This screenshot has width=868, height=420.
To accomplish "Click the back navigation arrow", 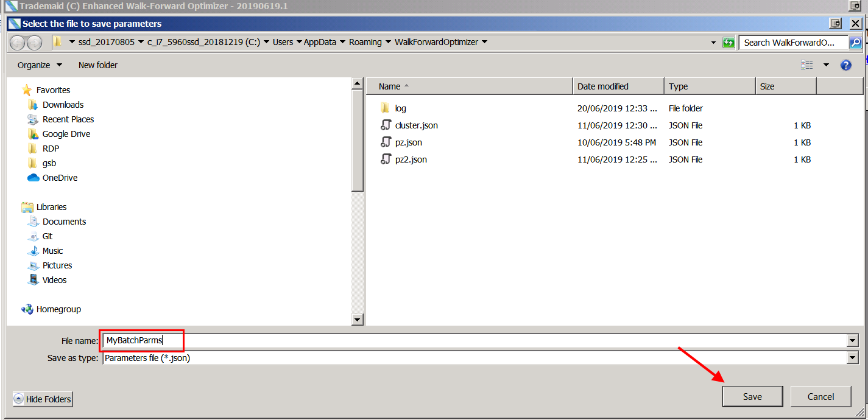I will (18, 43).
